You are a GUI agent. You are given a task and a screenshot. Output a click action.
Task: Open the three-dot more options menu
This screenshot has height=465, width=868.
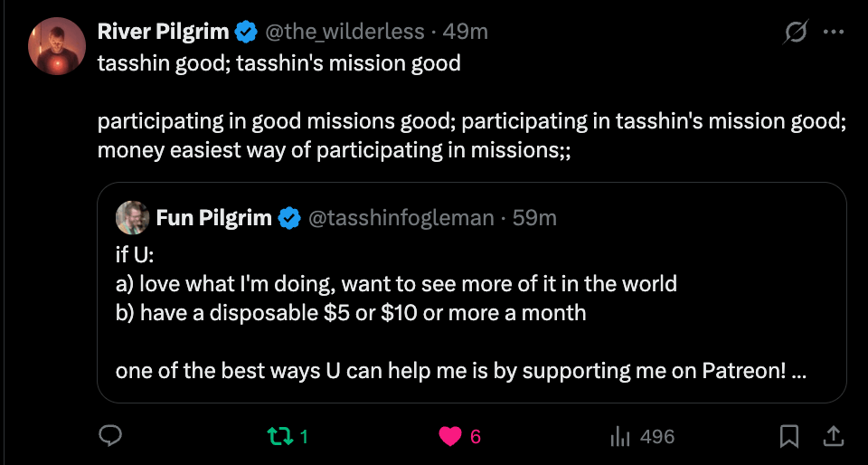point(833,32)
